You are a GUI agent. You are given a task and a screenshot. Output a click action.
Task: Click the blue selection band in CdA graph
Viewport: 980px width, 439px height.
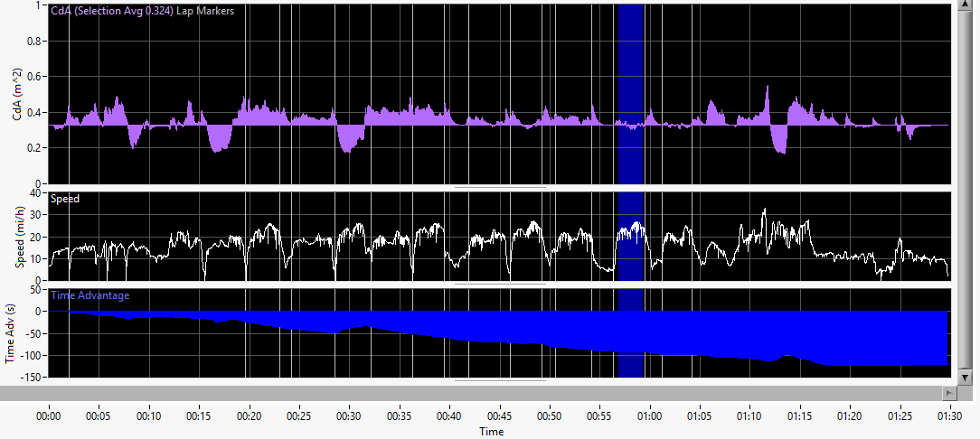pyautogui.click(x=631, y=94)
